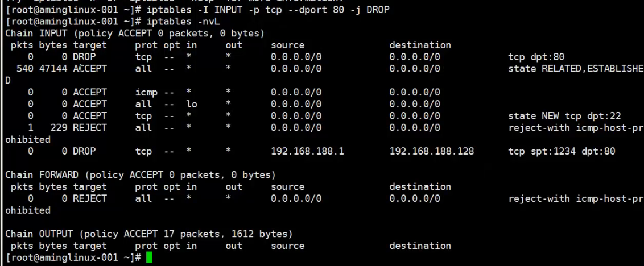The height and width of the screenshot is (266, 644).
Task: Click 'target' column header in the FORWARD chain
Action: (90, 187)
